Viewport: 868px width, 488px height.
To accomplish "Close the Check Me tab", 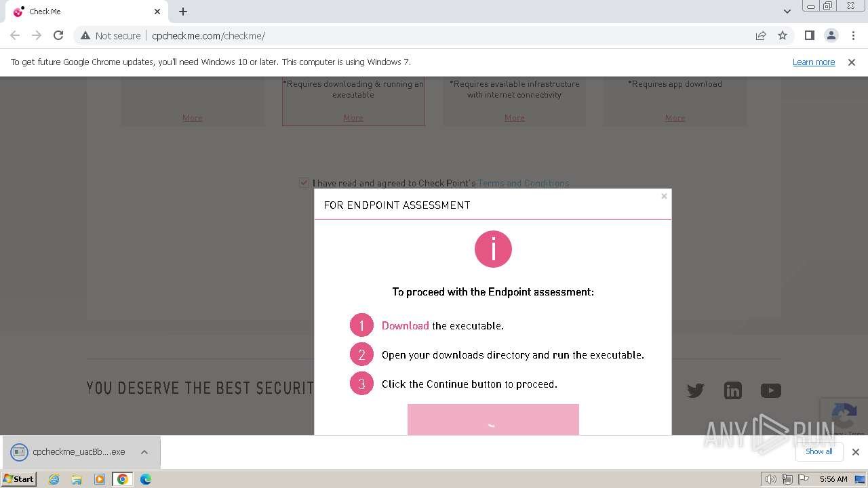I will click(157, 12).
